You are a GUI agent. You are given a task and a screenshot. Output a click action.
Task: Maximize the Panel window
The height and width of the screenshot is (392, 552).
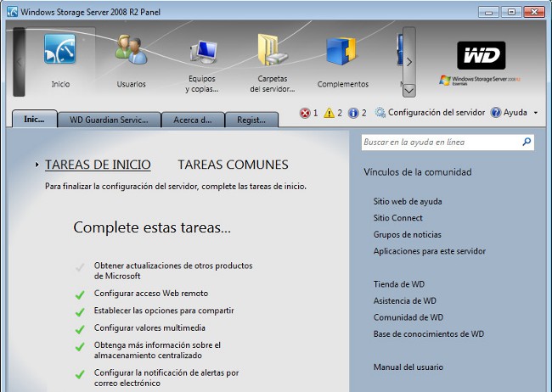[x=511, y=13]
